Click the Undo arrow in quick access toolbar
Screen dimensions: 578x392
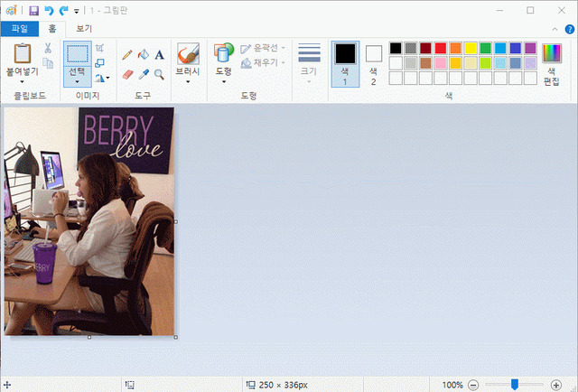49,11
